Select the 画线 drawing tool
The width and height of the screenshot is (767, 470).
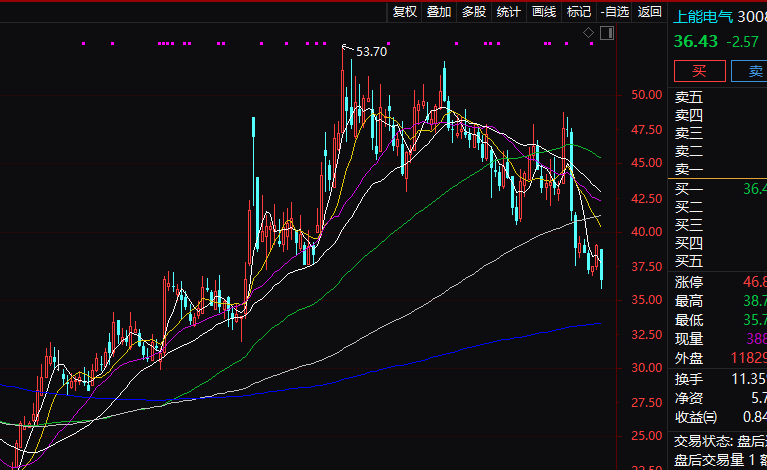pyautogui.click(x=544, y=12)
